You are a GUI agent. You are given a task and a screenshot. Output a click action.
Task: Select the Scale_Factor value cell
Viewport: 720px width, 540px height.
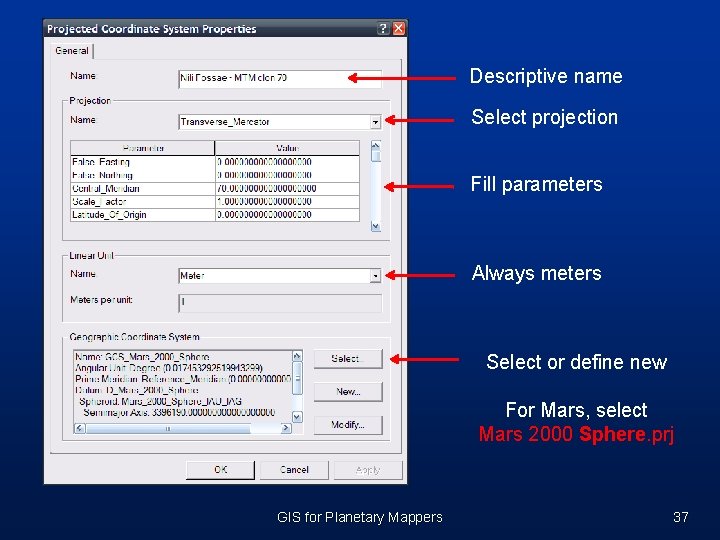287,202
